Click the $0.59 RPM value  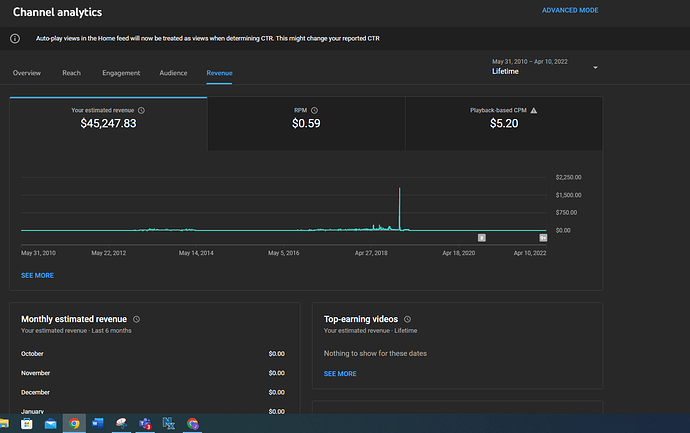(306, 124)
